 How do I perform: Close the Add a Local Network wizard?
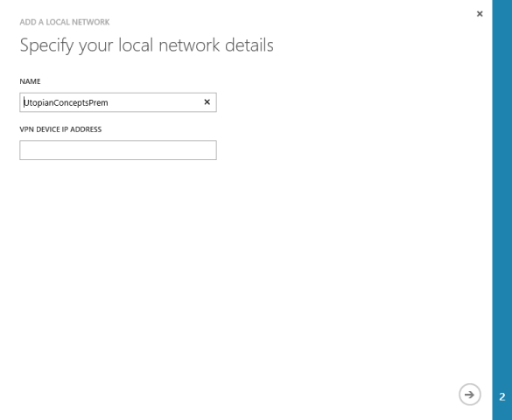480,14
